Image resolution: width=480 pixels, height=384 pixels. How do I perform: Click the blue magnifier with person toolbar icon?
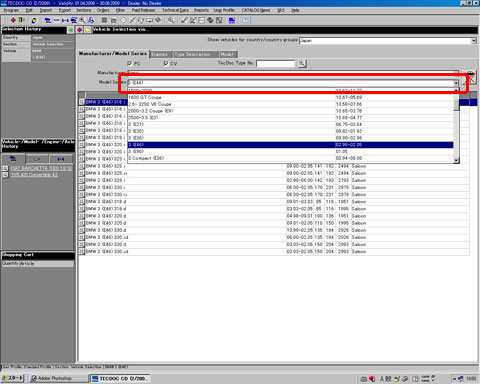91,20
